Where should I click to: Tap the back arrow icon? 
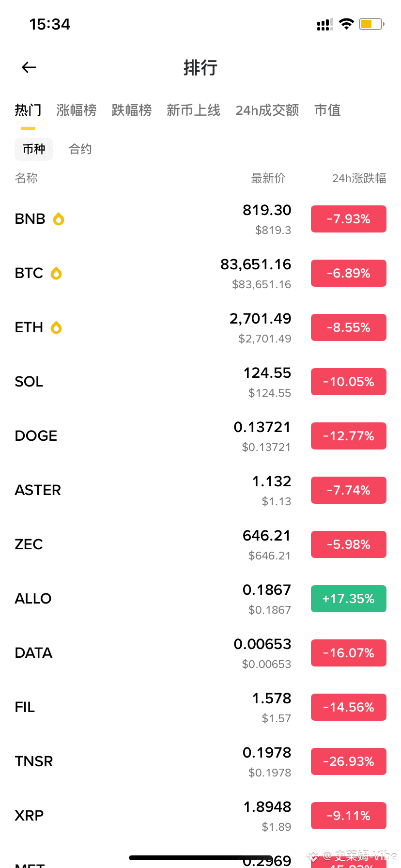pyautogui.click(x=29, y=67)
